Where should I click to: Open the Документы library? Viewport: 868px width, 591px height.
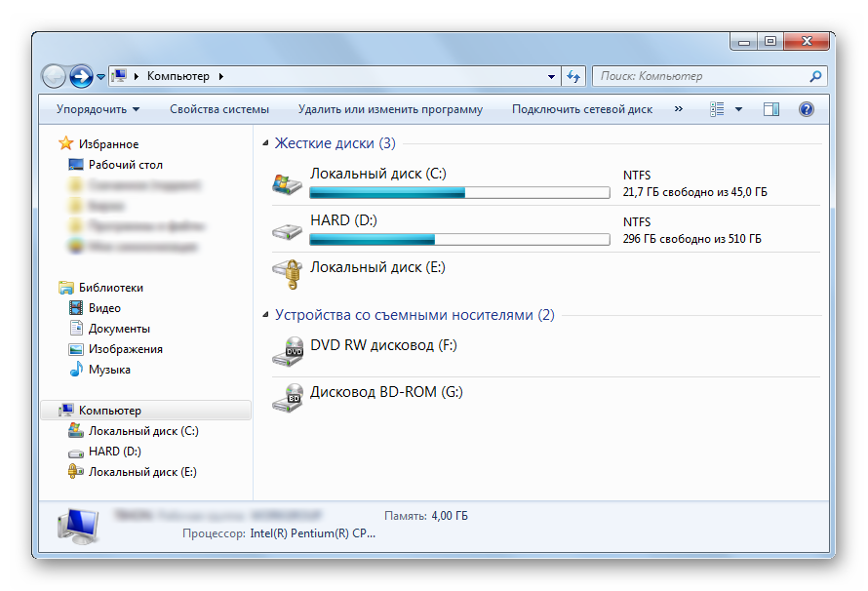(119, 328)
